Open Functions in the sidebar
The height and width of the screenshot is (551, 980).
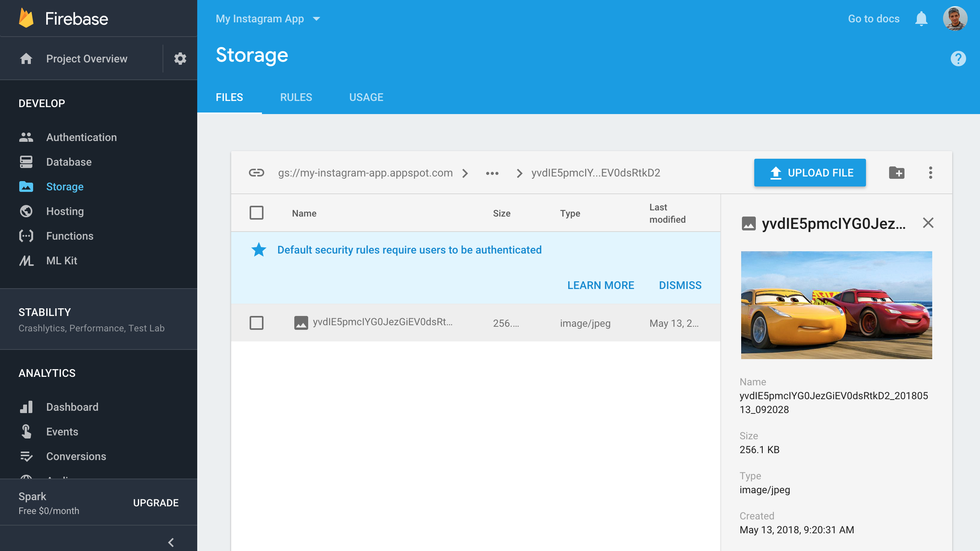[70, 236]
